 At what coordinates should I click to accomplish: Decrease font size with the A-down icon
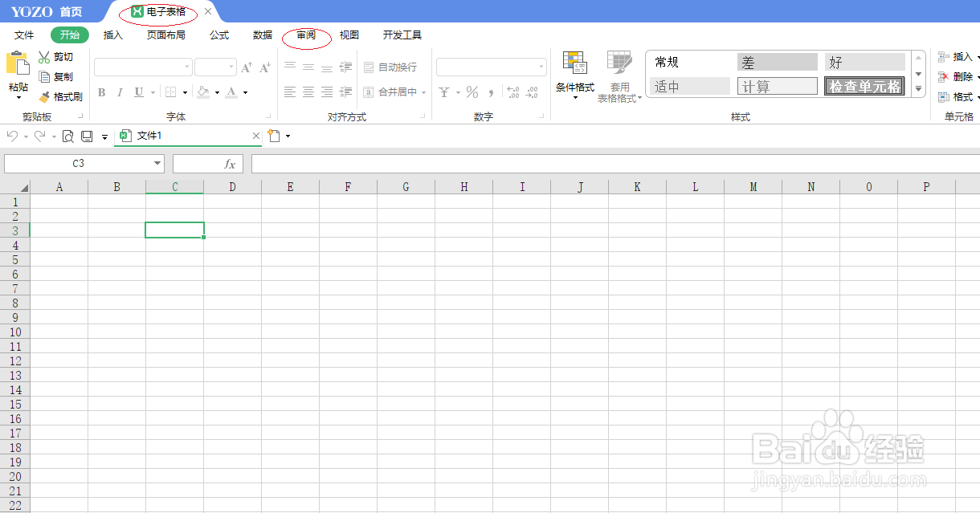click(x=265, y=67)
